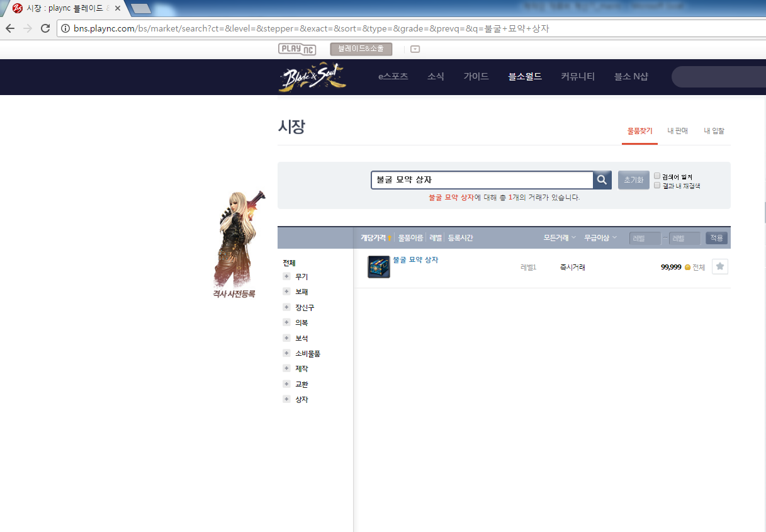This screenshot has width=766, height=532.
Task: Sort results by 등록시간
Action: coord(460,238)
